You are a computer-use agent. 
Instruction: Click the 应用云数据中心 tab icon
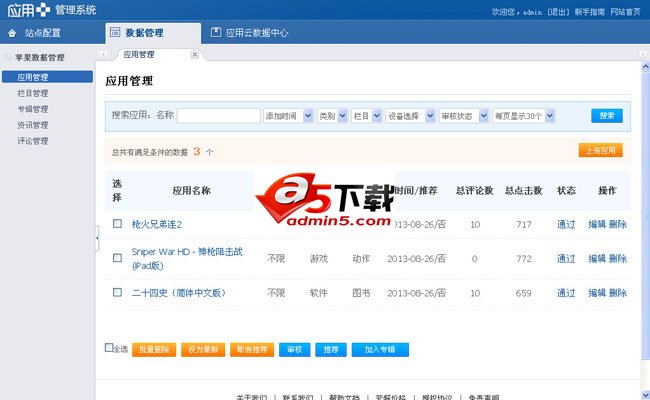pos(216,32)
